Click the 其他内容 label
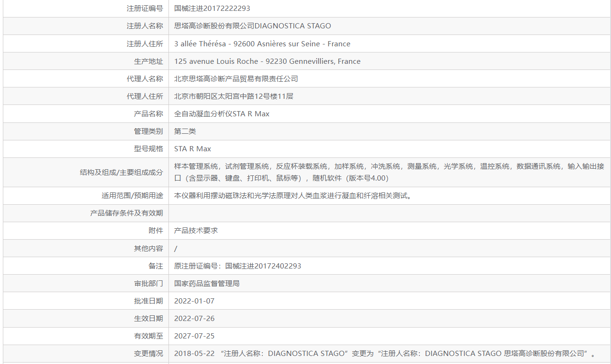 (149, 248)
